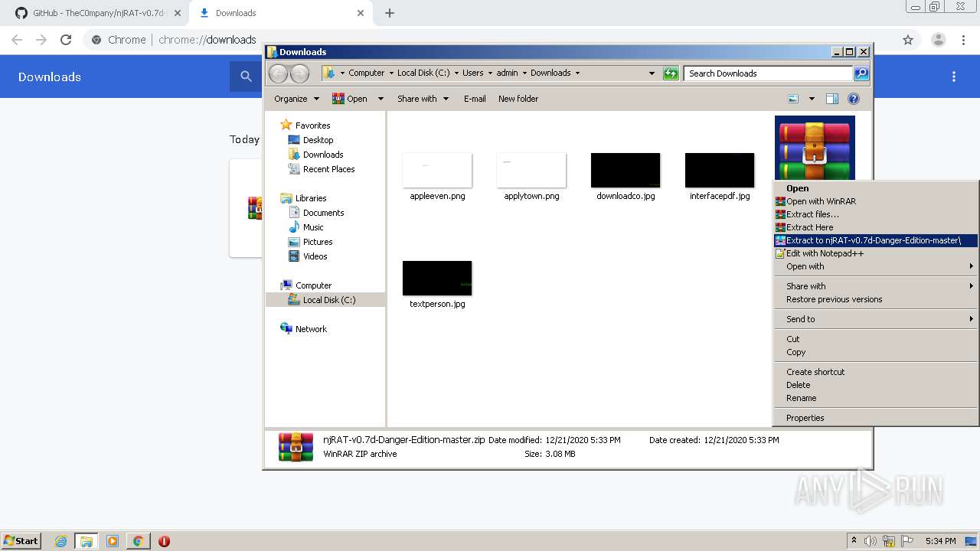Choose Create shortcut entry

point(876,372)
